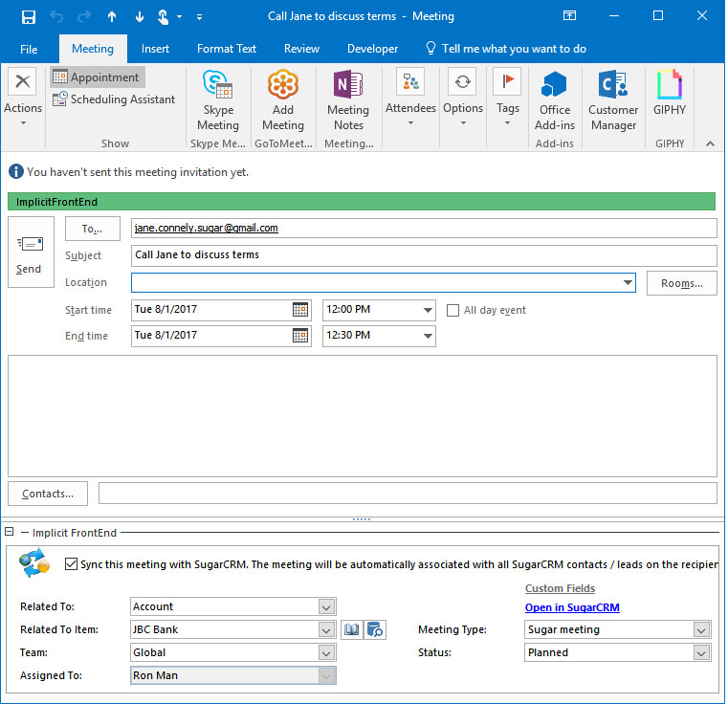Click the Open in SugarCRM link
The height and width of the screenshot is (704, 728).
click(572, 608)
